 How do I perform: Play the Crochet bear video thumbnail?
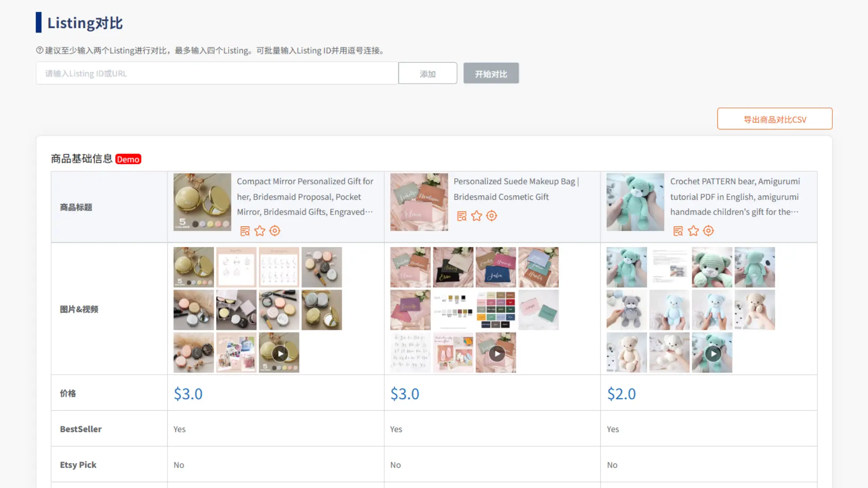pos(712,353)
